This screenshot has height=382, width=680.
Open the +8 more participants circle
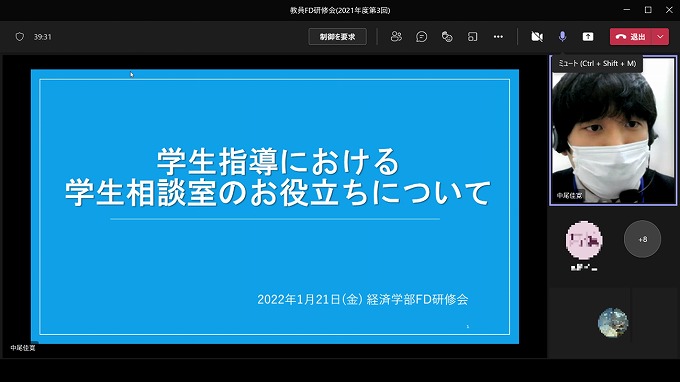click(642, 239)
